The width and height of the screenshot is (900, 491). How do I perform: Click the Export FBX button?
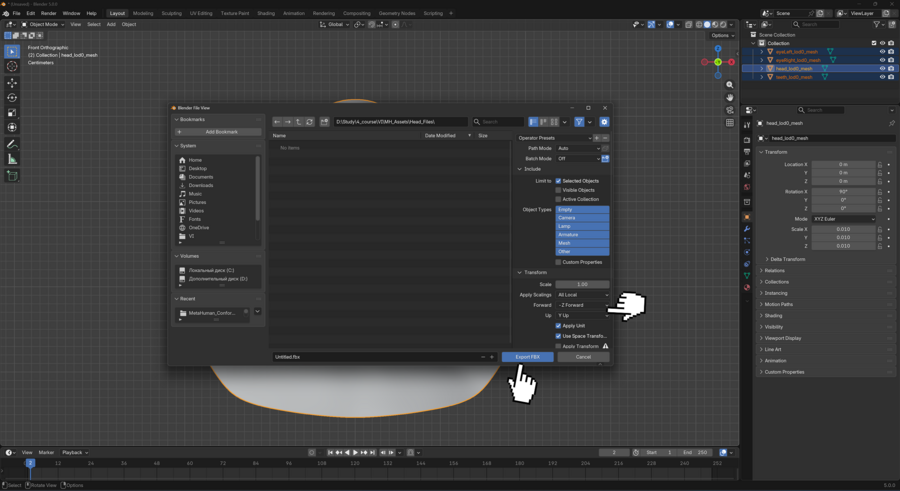pyautogui.click(x=527, y=357)
